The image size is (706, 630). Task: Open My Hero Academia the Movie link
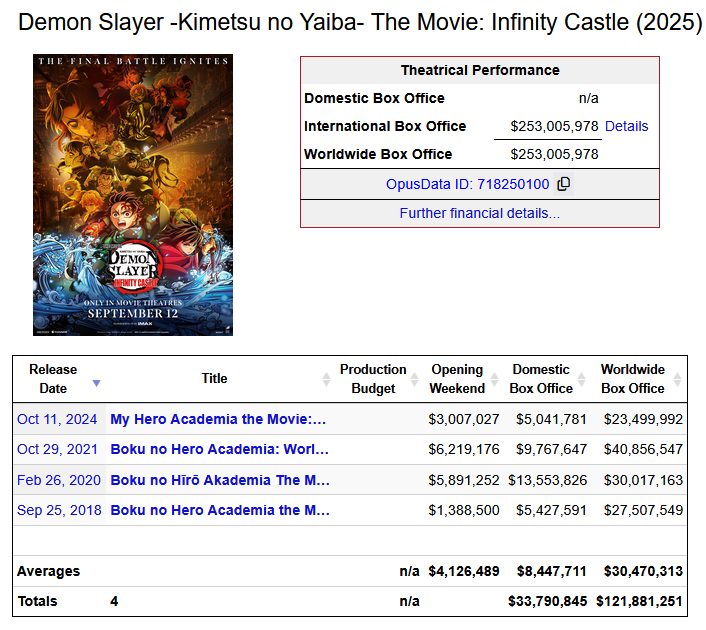click(218, 419)
